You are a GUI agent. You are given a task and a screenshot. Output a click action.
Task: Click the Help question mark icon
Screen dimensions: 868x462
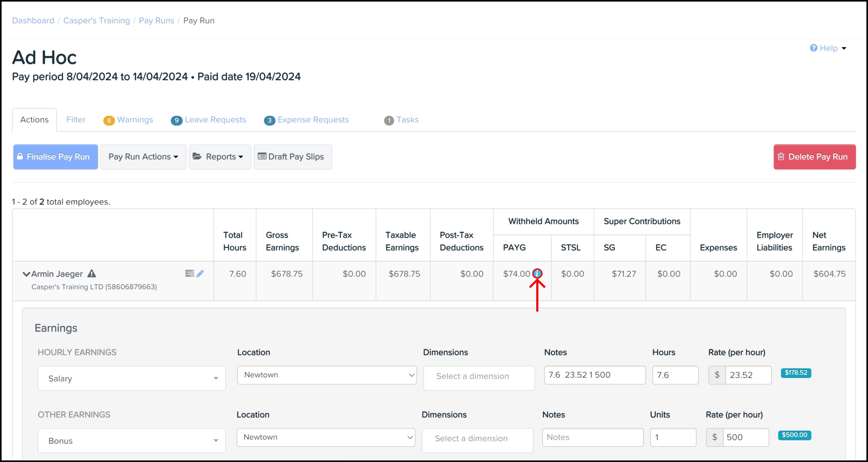(x=813, y=48)
